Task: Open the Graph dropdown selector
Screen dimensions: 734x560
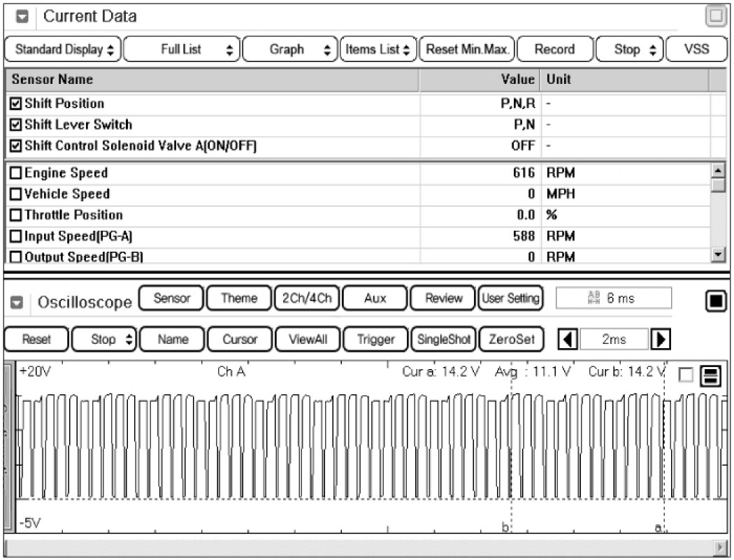Action: click(290, 50)
